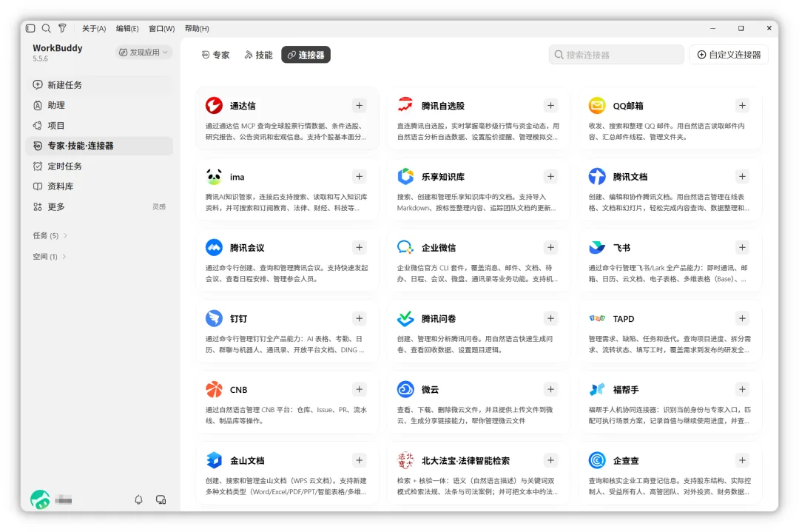Click the 飞书 bird logo icon
The width and height of the screenshot is (799, 532).
(597, 247)
